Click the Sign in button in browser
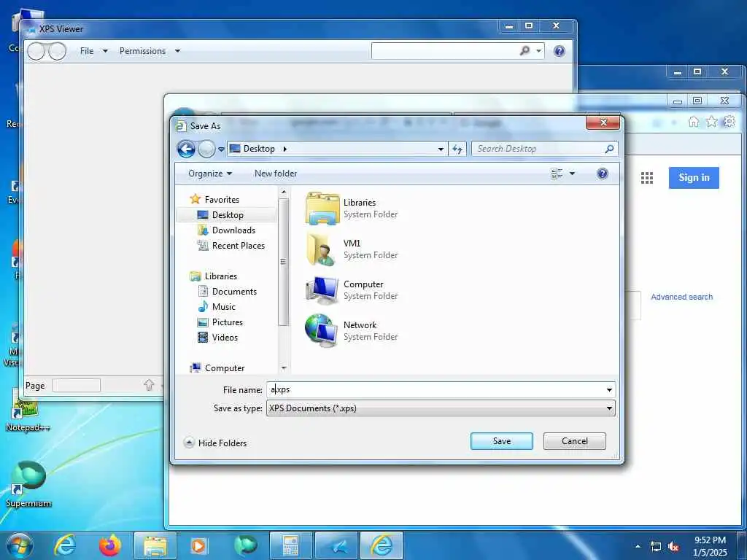Screen dimensions: 747x560 click(694, 178)
